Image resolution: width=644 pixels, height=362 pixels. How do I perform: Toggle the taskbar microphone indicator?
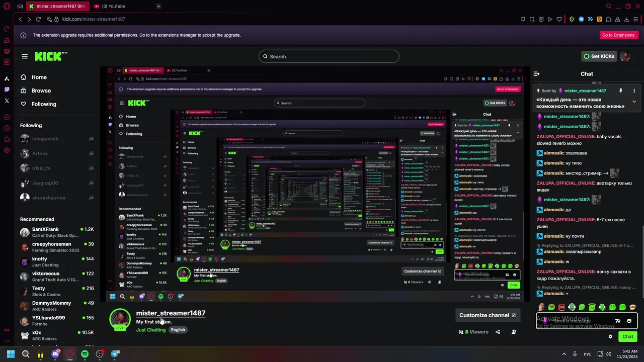pyautogui.click(x=575, y=354)
